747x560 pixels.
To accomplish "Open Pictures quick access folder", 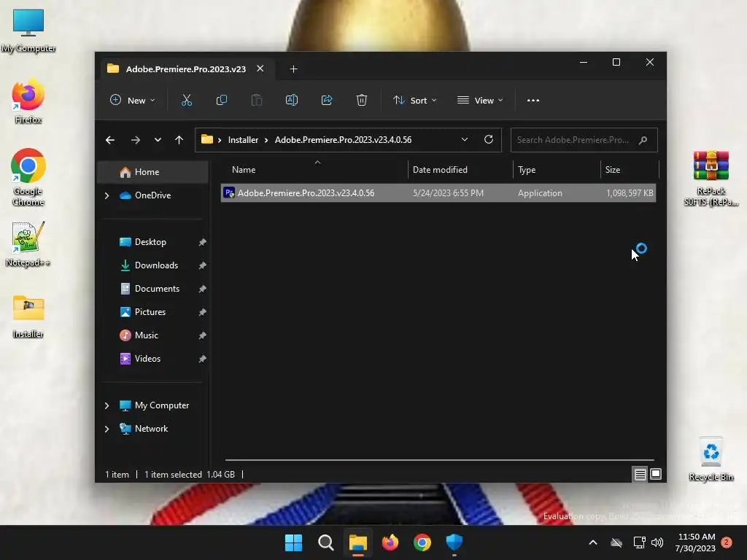I will point(150,312).
